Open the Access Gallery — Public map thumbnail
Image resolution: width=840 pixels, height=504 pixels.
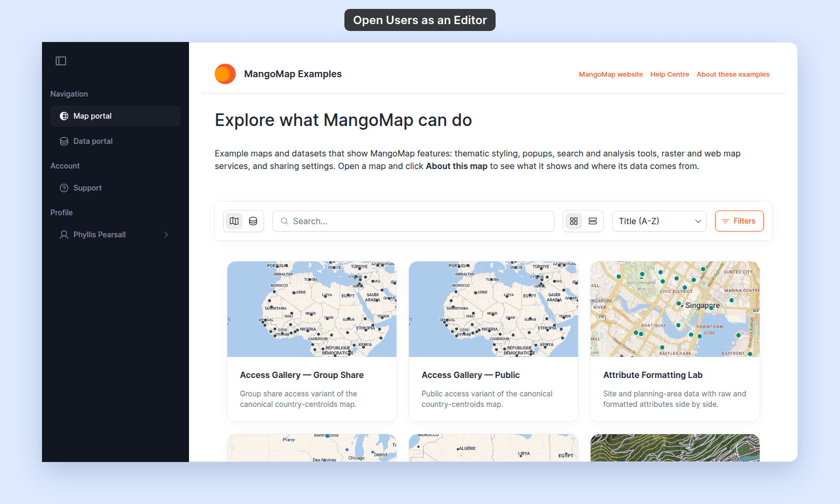point(493,309)
